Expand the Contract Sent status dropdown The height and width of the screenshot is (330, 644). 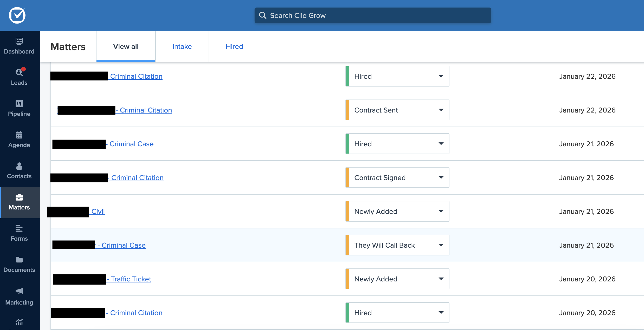[x=397, y=110]
